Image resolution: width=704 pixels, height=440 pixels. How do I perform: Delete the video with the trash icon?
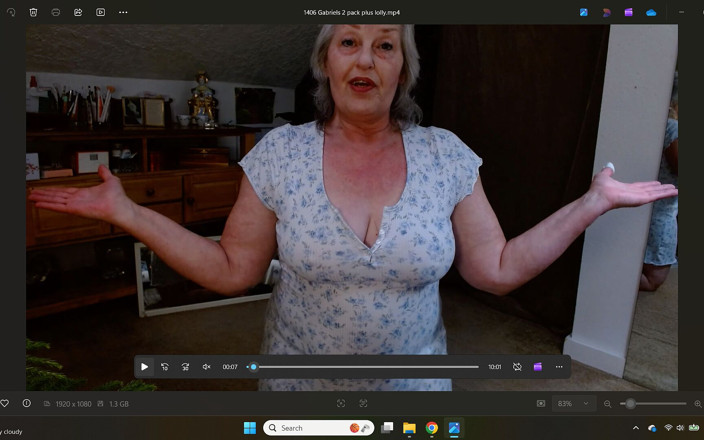[33, 12]
